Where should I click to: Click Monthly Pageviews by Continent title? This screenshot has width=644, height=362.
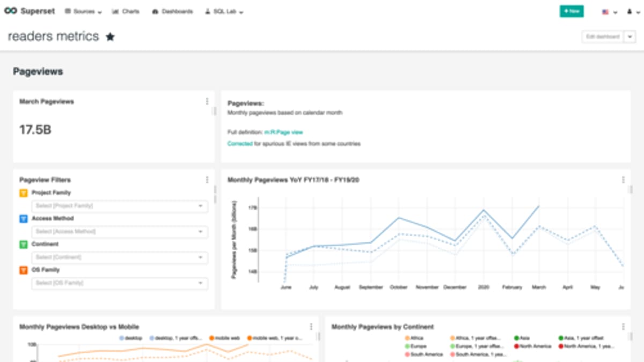(383, 327)
